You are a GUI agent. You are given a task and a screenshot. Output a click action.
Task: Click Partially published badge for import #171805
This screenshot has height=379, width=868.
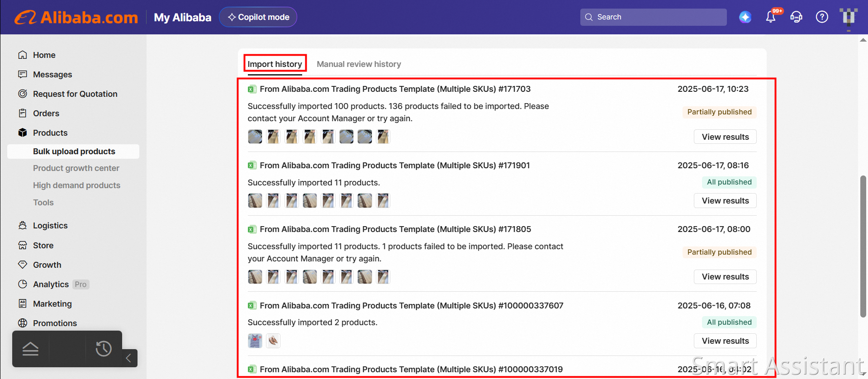(x=719, y=252)
